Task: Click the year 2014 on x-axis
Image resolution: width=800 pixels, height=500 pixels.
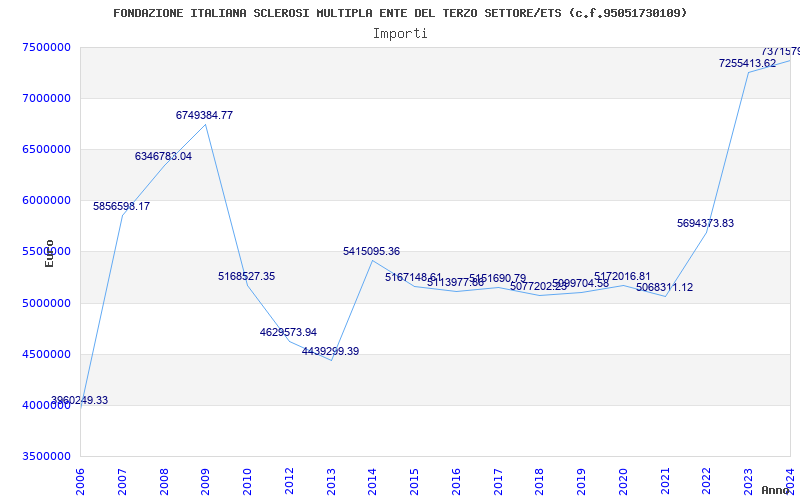Action: point(372,482)
